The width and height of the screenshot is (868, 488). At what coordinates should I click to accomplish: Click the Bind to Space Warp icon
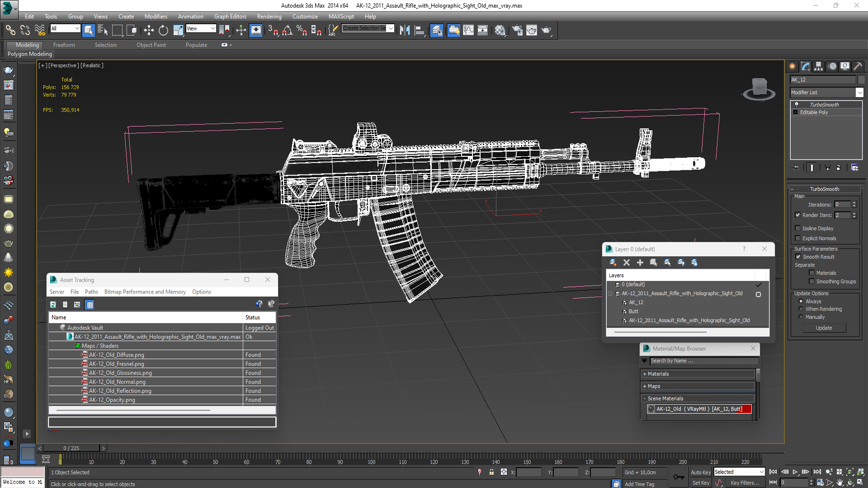click(x=40, y=30)
